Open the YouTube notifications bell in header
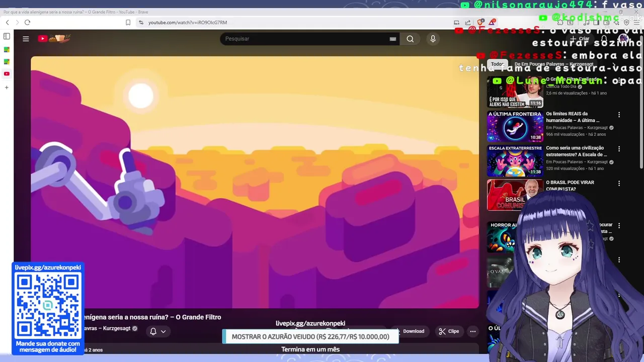 [x=604, y=39]
